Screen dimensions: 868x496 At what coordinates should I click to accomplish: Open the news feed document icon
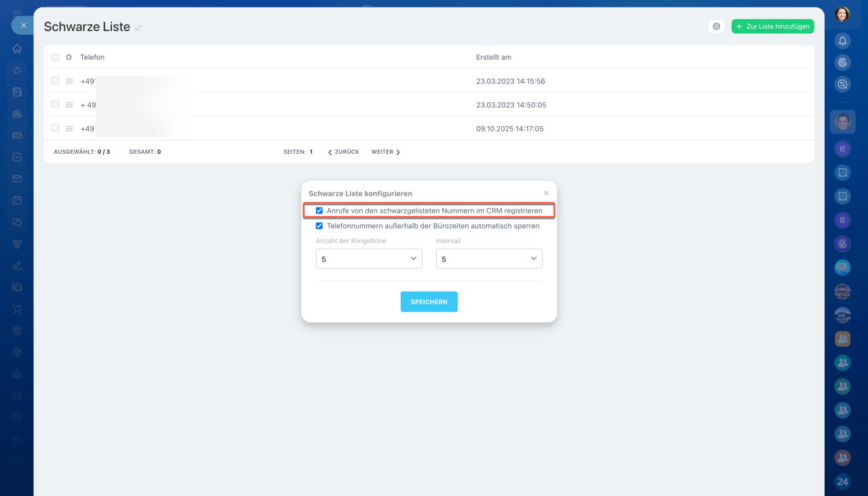17,92
